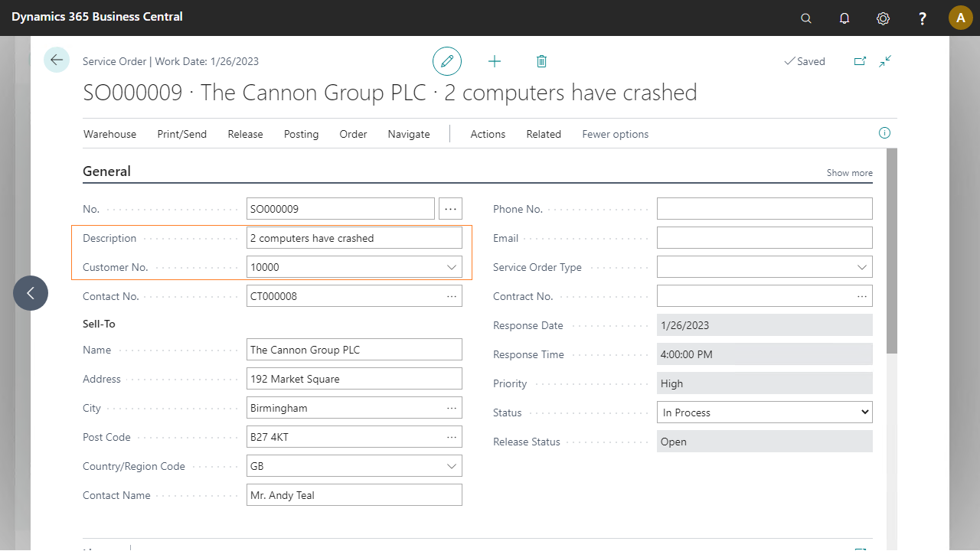Viewport: 980px width, 551px height.
Task: Open the notifications bell
Action: coord(844,18)
